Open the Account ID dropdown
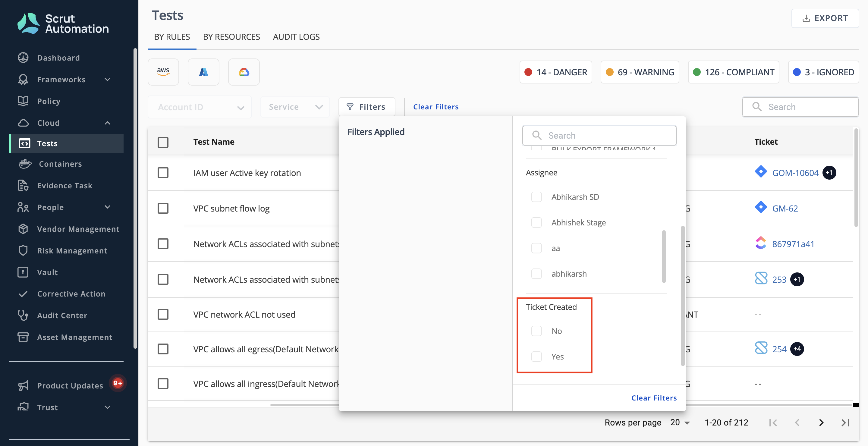The height and width of the screenshot is (446, 868). [x=200, y=107]
